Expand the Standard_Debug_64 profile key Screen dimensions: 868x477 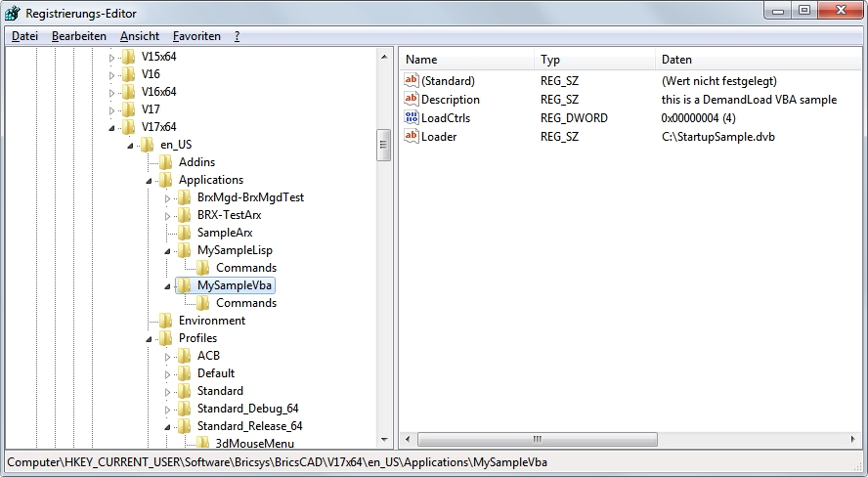click(167, 409)
